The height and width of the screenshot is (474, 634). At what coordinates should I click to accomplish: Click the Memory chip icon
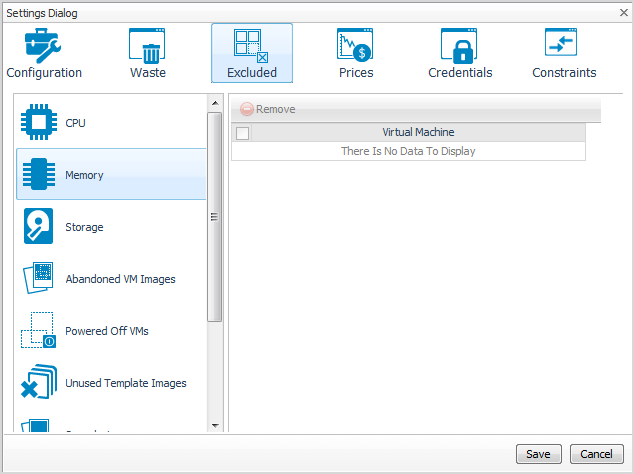[39, 174]
